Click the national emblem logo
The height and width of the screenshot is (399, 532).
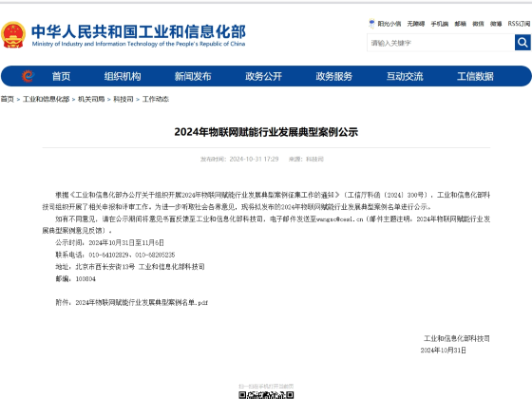click(x=13, y=35)
